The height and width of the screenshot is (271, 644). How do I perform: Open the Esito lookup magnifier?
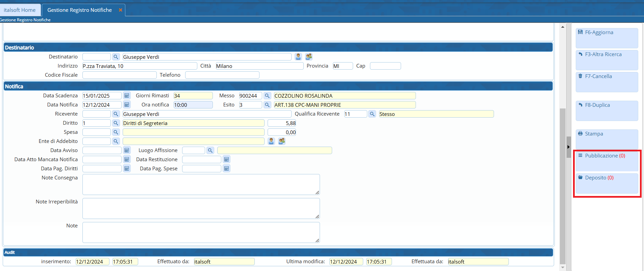267,105
